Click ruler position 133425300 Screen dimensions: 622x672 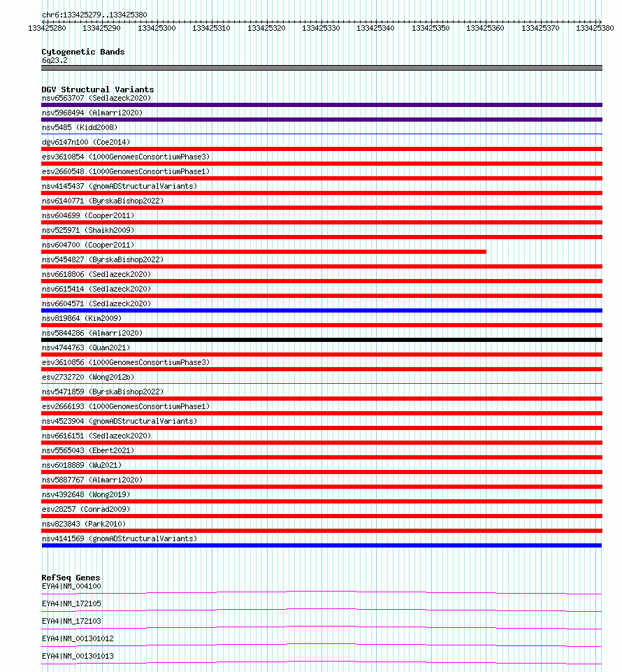coord(157,28)
